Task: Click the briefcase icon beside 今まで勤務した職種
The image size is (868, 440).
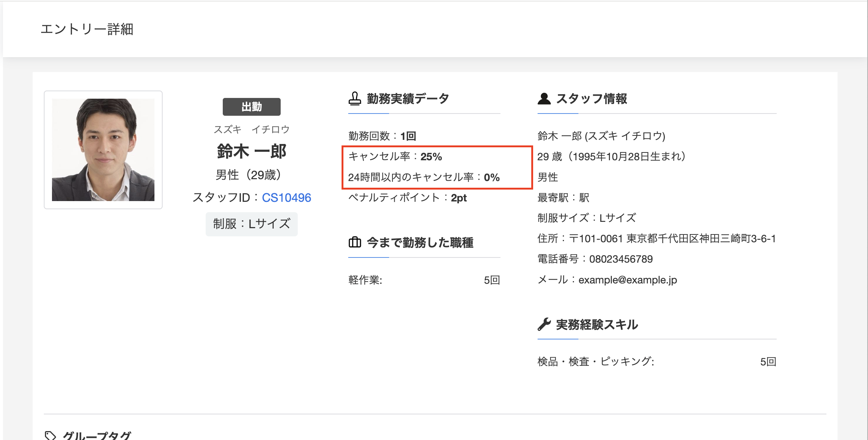Action: (x=355, y=242)
